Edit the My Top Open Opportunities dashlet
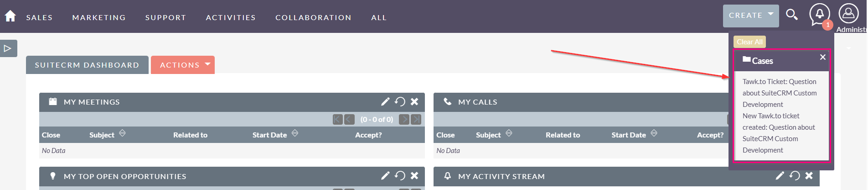 [x=385, y=175]
